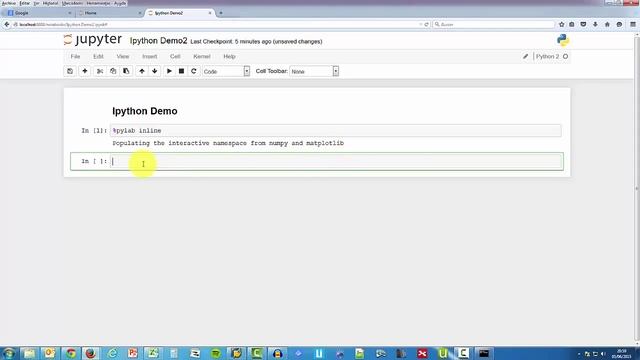
Task: Open the command prompt taskbar icon
Action: coord(484,353)
